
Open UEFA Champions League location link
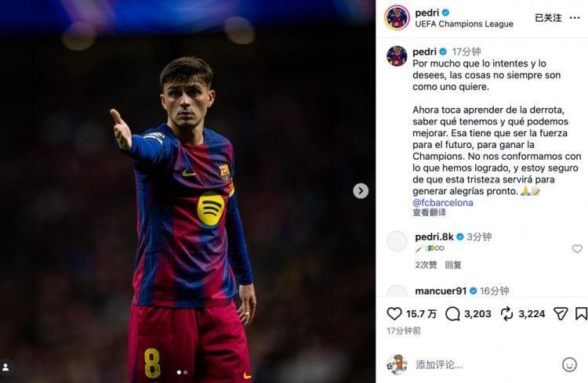click(464, 24)
